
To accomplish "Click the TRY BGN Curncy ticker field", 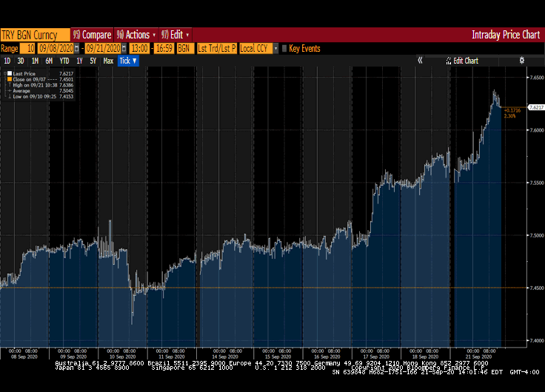I will [x=35, y=35].
